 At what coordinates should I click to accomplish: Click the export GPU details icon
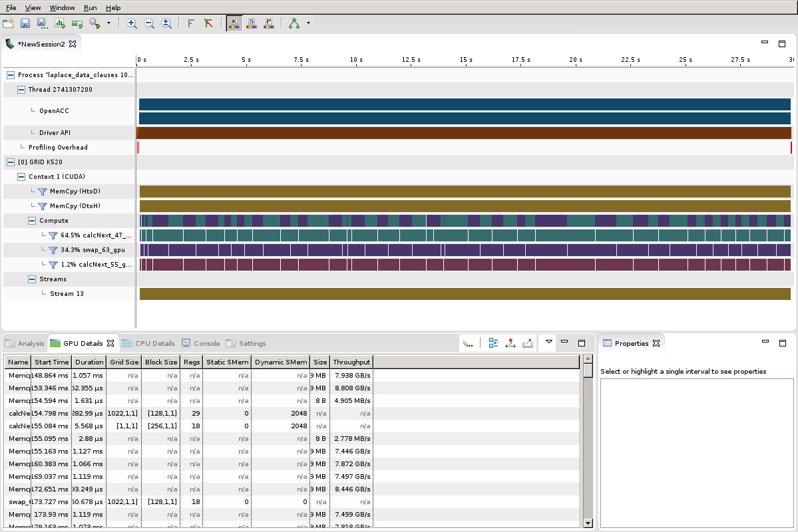(x=528, y=343)
